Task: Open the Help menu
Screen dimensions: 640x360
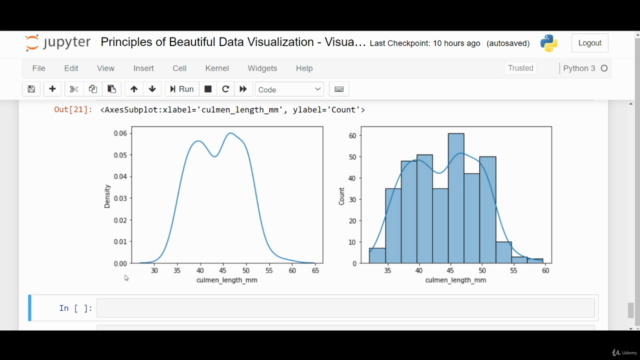Action: click(304, 68)
